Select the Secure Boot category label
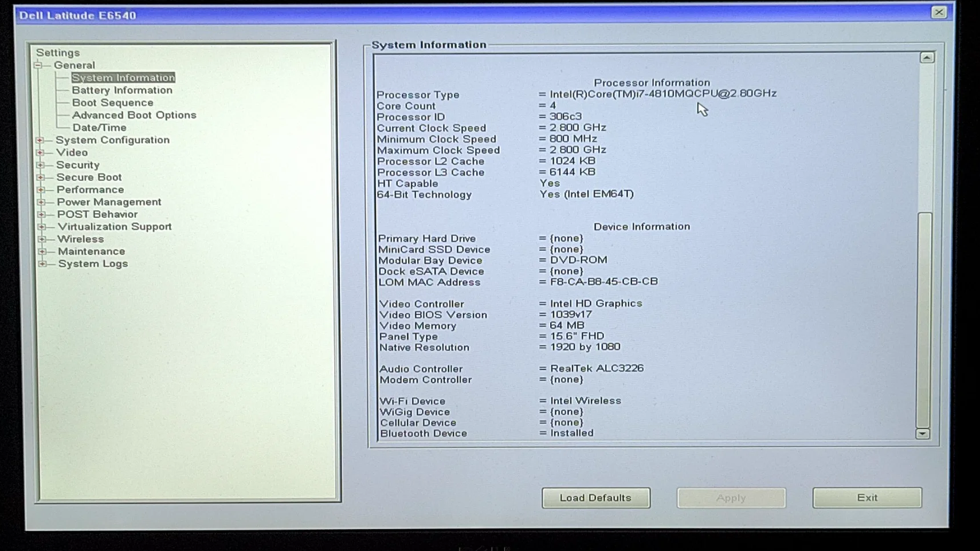 [x=89, y=178]
